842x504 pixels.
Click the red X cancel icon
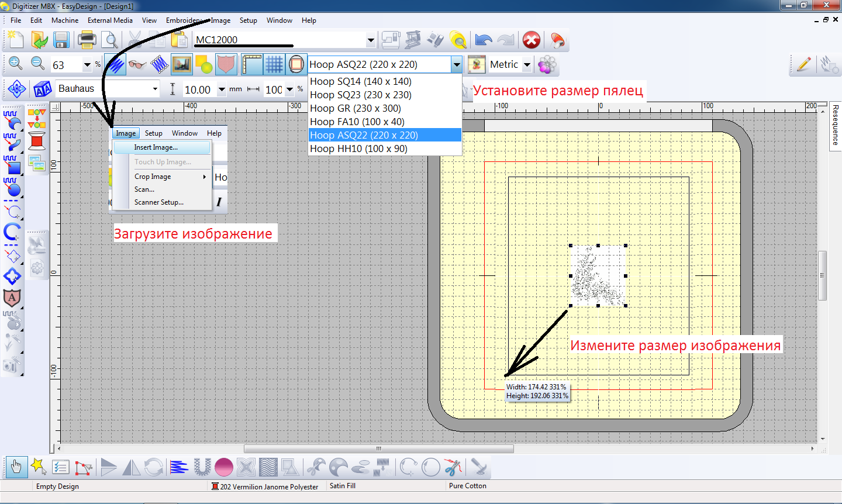tap(531, 40)
